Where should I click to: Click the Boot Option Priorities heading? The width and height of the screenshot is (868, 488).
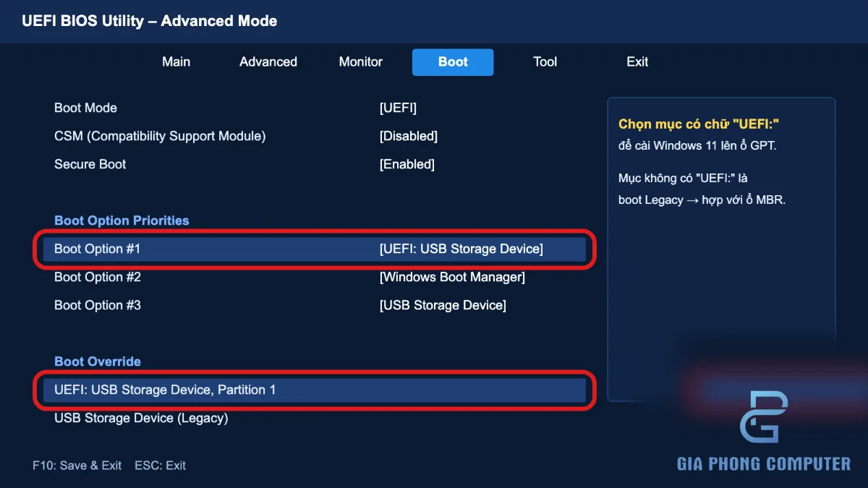point(122,221)
